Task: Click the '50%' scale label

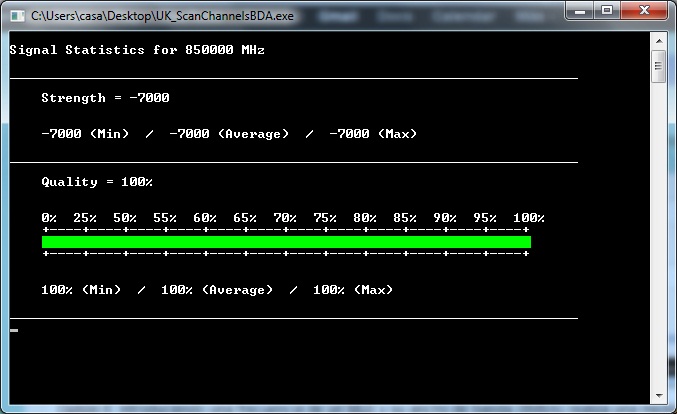Action: (x=125, y=218)
